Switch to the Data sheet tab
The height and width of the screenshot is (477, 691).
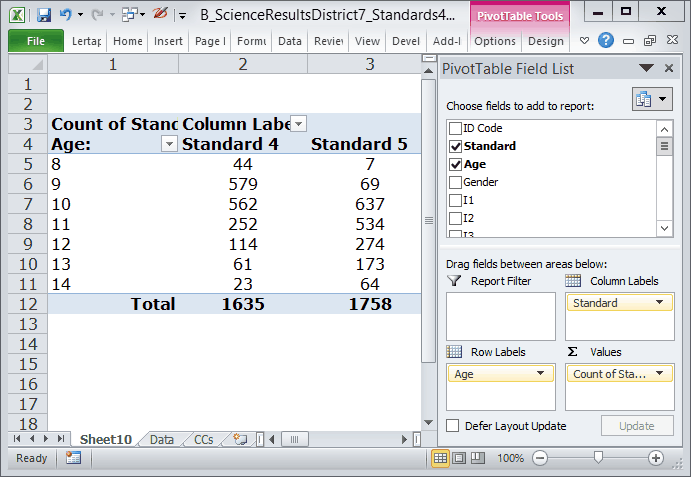[161, 439]
